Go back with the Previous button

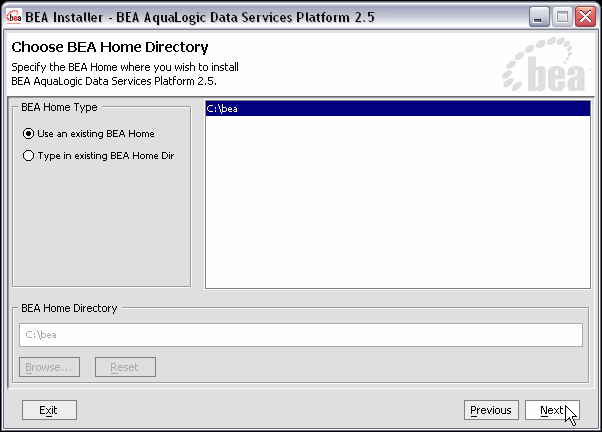[x=491, y=410]
